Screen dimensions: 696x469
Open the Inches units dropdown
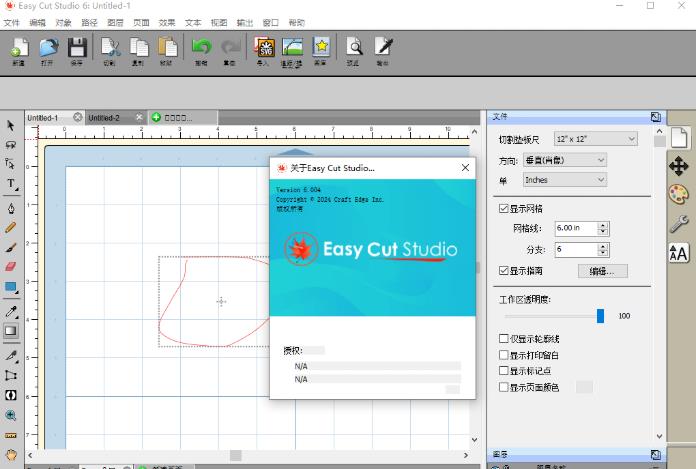pos(565,180)
